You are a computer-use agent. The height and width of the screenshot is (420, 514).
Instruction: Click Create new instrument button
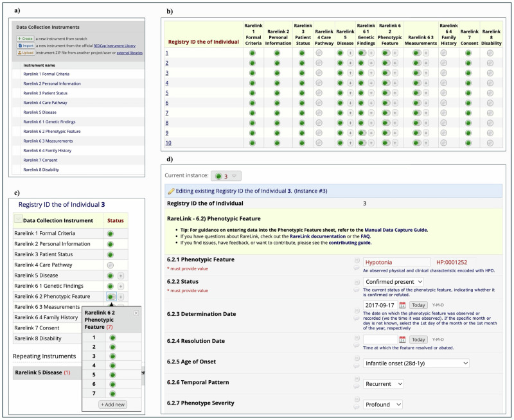(x=25, y=39)
